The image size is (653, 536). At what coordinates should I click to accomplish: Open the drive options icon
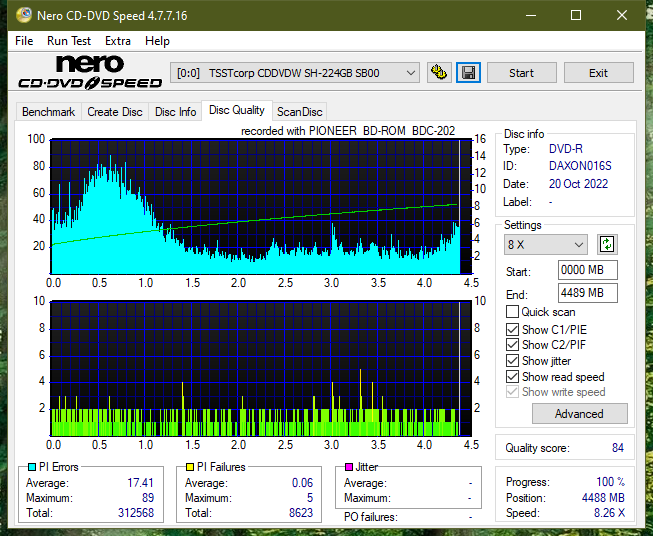pyautogui.click(x=439, y=73)
